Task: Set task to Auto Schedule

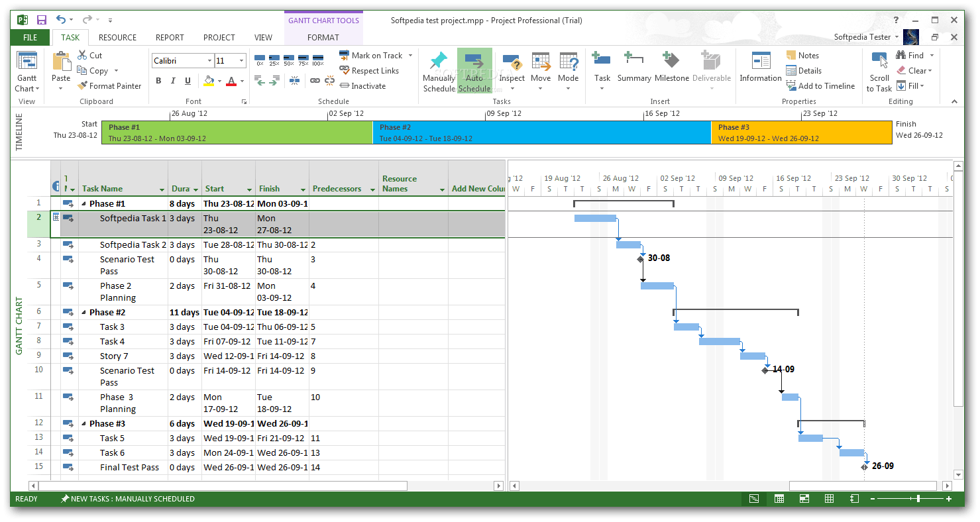Action: (x=474, y=71)
